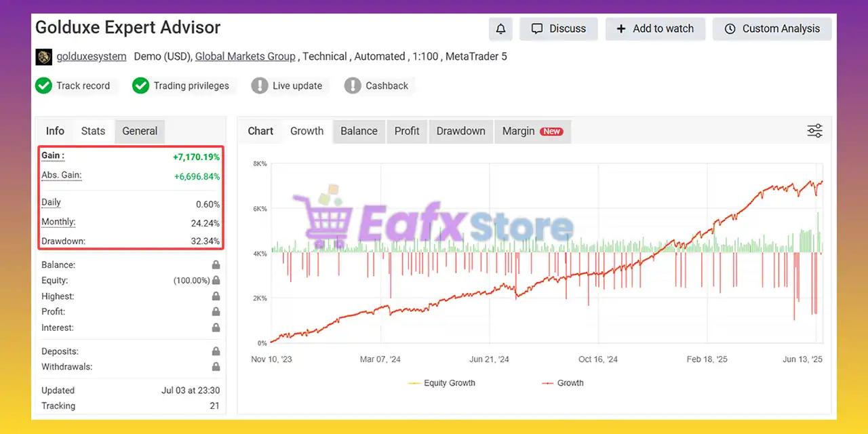Click the Balance lock icon

pos(216,265)
